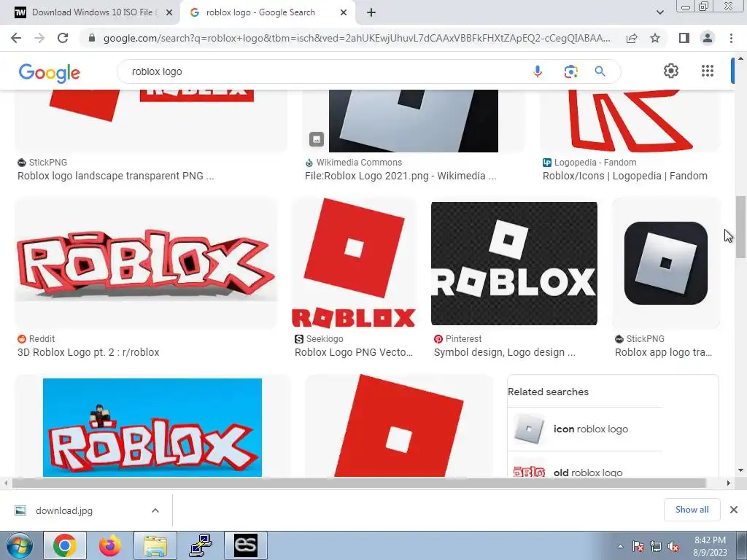Open the Chrome three-dot menu
This screenshot has width=747, height=560.
[x=731, y=38]
